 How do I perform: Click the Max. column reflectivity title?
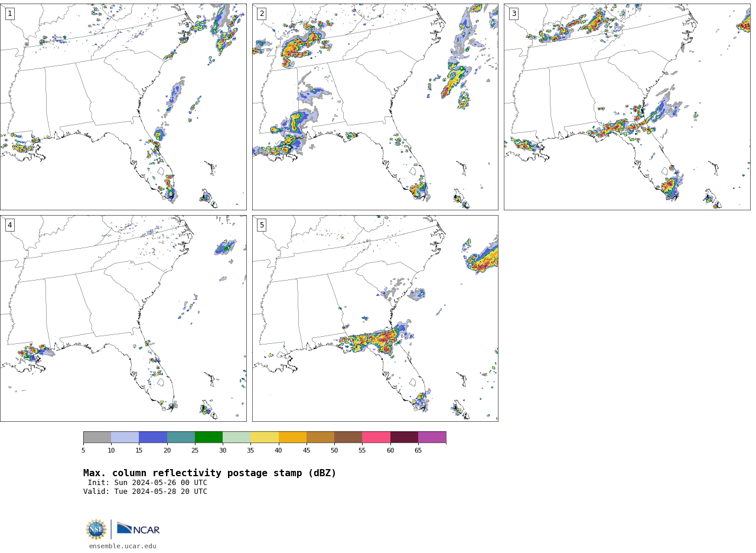210,473
